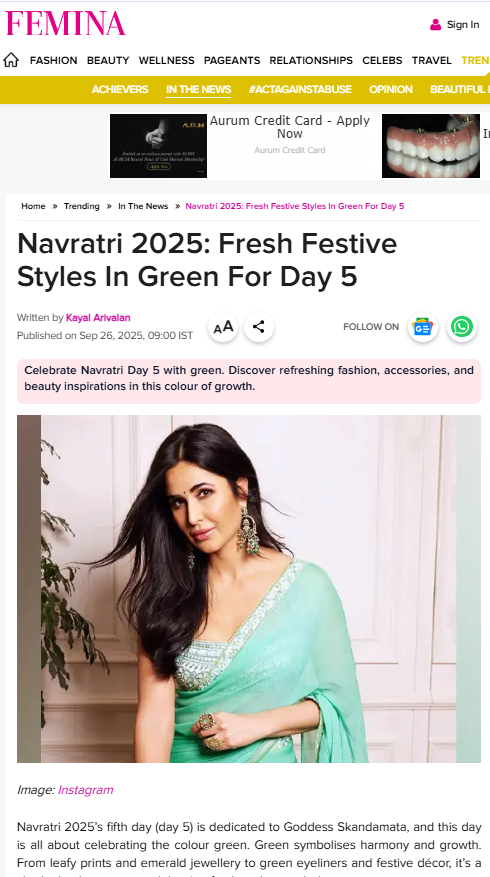Open the BEAUTY menu
Image resolution: width=490 pixels, height=877 pixels.
click(x=108, y=60)
